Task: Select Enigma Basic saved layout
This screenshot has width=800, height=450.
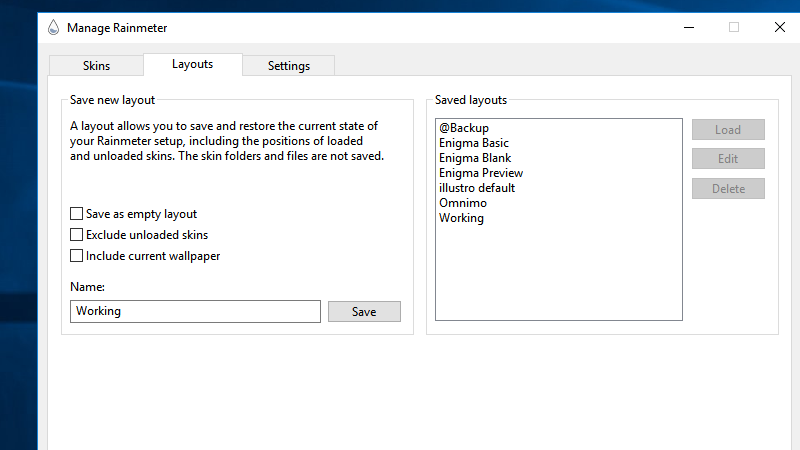Action: point(473,143)
